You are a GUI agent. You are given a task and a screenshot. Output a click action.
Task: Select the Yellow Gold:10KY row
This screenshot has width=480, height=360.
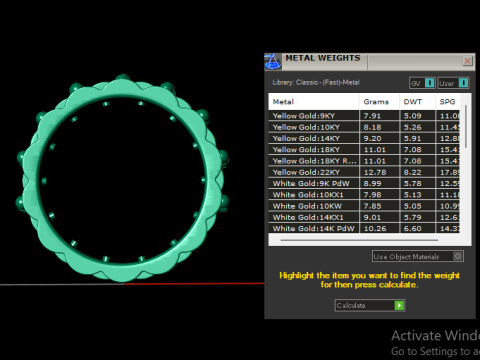click(364, 127)
